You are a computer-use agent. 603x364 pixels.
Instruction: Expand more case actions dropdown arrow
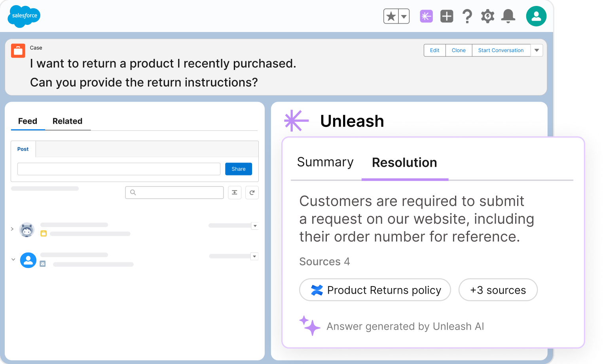[x=537, y=50]
